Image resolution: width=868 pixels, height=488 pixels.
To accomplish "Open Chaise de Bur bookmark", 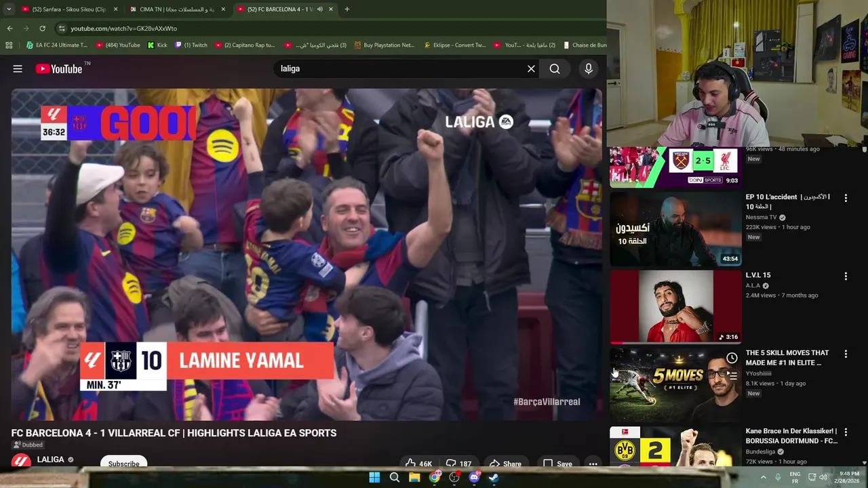I will (584, 45).
